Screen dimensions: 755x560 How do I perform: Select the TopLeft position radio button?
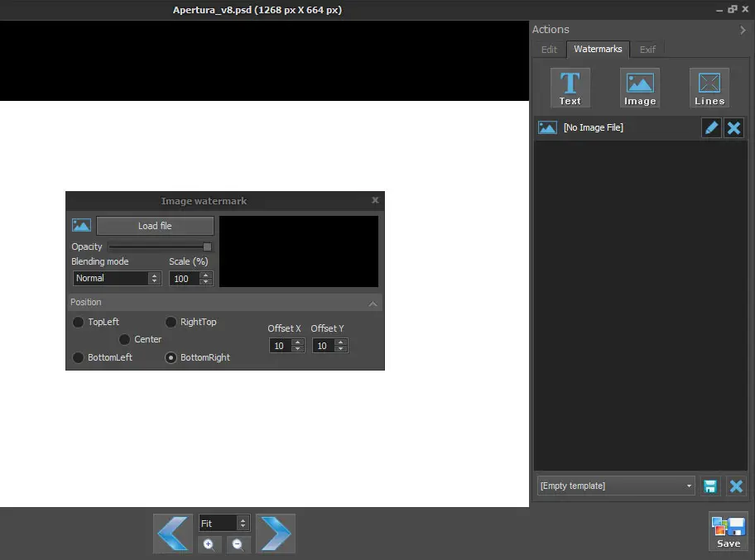click(x=78, y=322)
